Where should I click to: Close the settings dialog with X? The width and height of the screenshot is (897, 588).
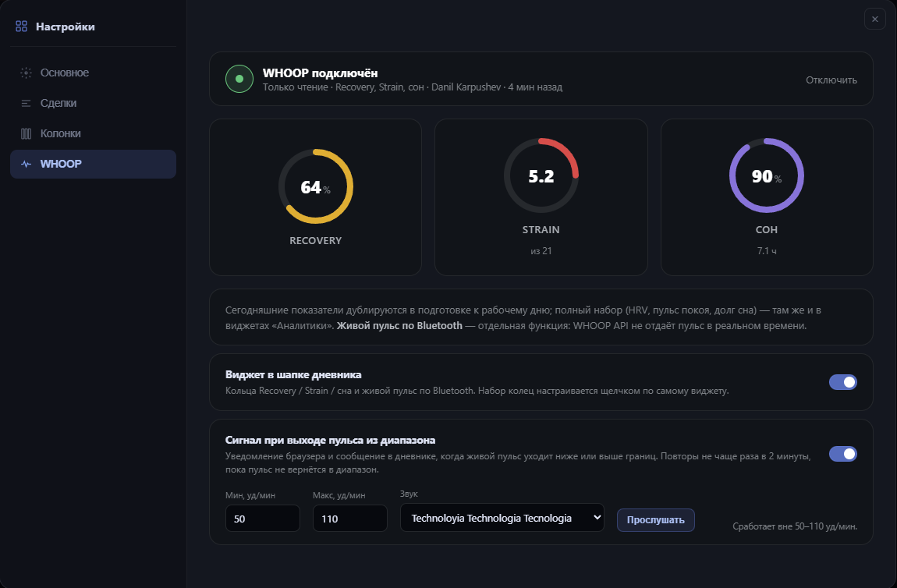point(874,19)
